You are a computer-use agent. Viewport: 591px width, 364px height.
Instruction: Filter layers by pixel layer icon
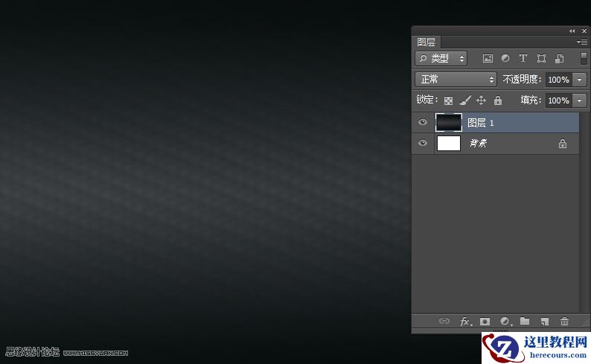tap(488, 58)
